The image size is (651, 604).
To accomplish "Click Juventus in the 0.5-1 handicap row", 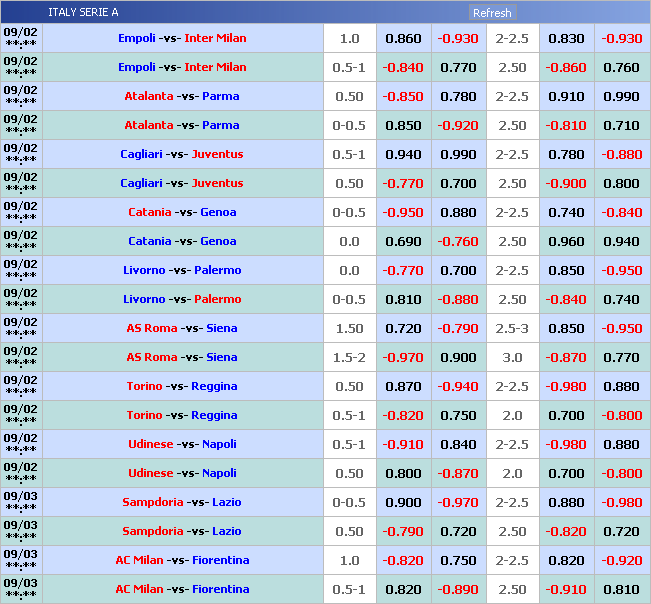I will tap(217, 154).
